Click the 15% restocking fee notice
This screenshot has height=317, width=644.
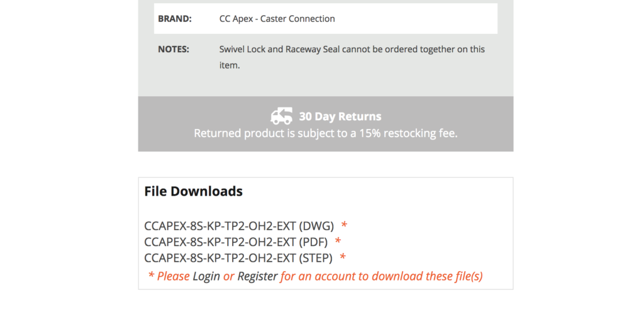click(x=325, y=133)
